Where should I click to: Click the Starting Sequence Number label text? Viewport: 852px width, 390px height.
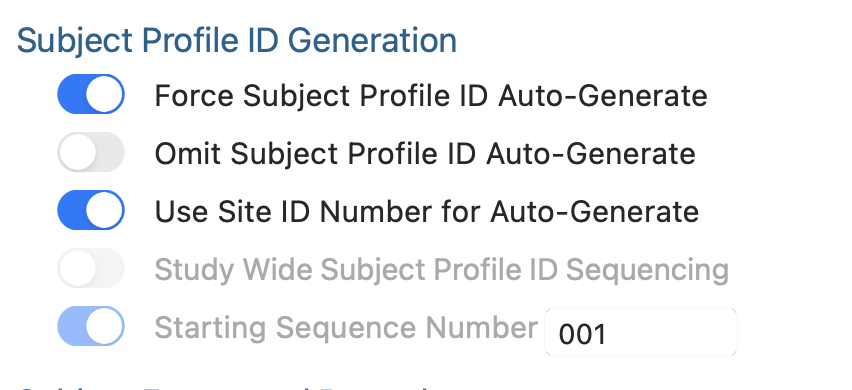346,328
